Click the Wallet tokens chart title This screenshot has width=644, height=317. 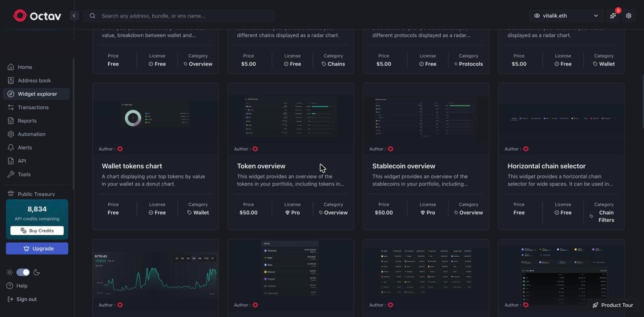tap(132, 166)
